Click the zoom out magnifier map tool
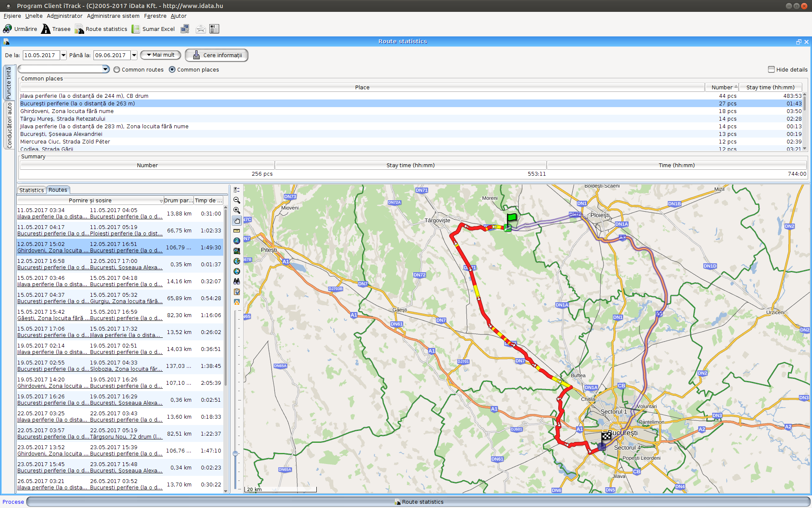 pyautogui.click(x=237, y=200)
